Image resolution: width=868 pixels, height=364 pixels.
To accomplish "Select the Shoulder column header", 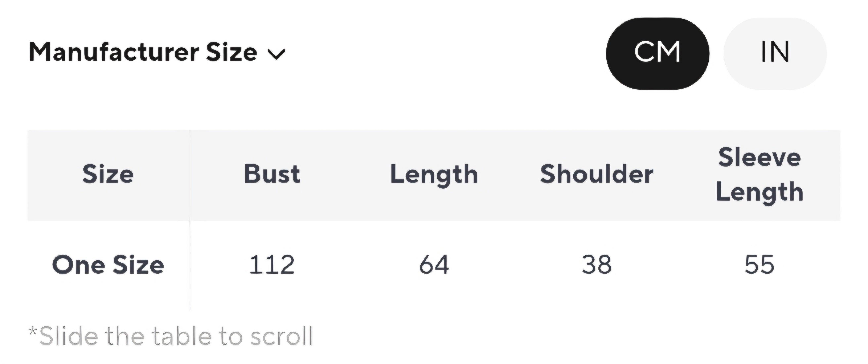I will click(x=597, y=175).
